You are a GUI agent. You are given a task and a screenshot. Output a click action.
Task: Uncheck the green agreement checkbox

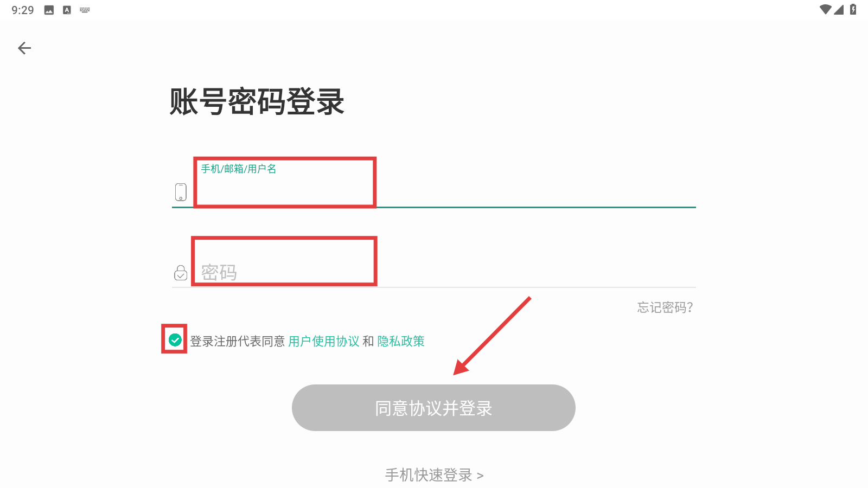click(175, 340)
